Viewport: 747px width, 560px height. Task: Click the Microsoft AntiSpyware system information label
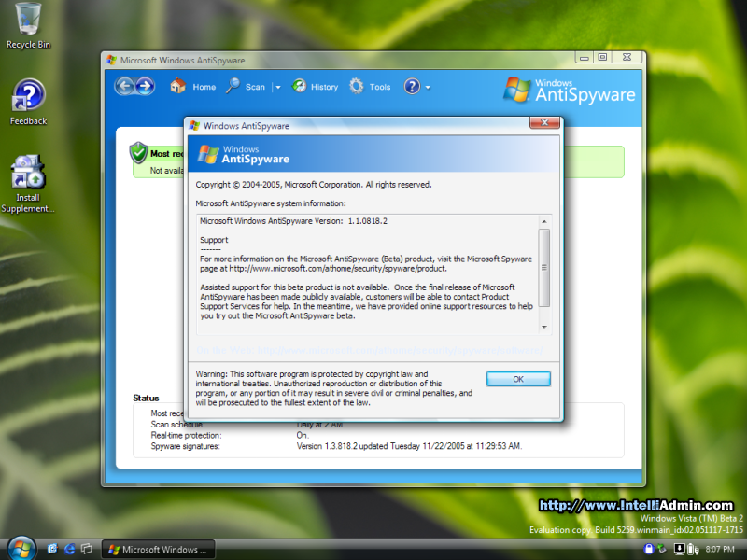coord(271,203)
